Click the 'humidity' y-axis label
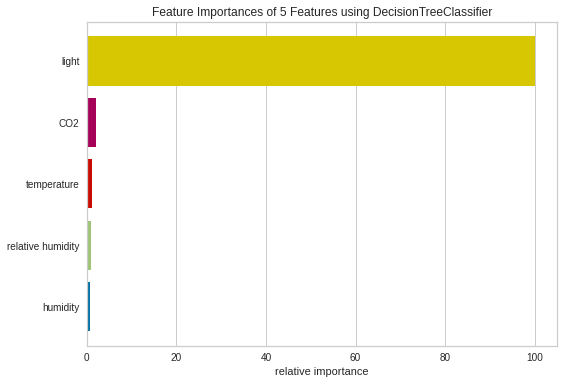Screen dimensions: 564x384 point(61,307)
